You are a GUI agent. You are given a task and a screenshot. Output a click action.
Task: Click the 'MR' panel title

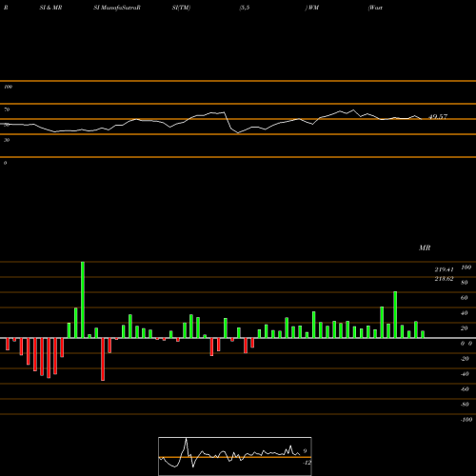tap(425, 248)
